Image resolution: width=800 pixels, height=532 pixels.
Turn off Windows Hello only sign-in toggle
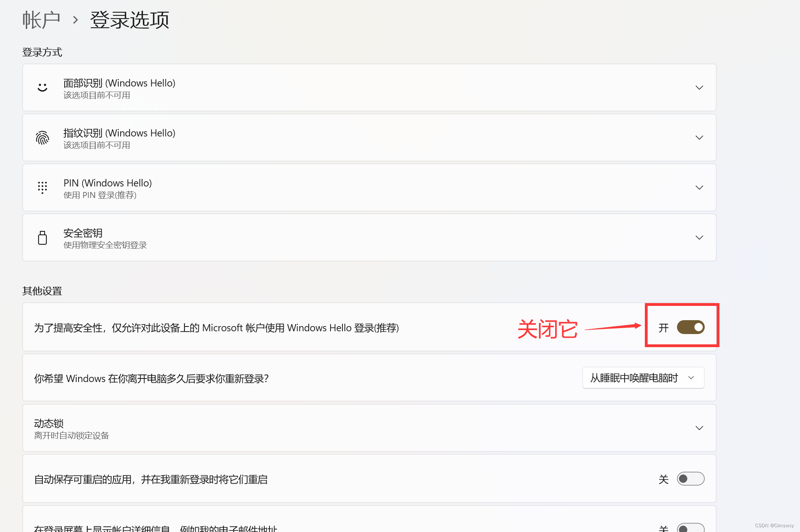(690, 327)
